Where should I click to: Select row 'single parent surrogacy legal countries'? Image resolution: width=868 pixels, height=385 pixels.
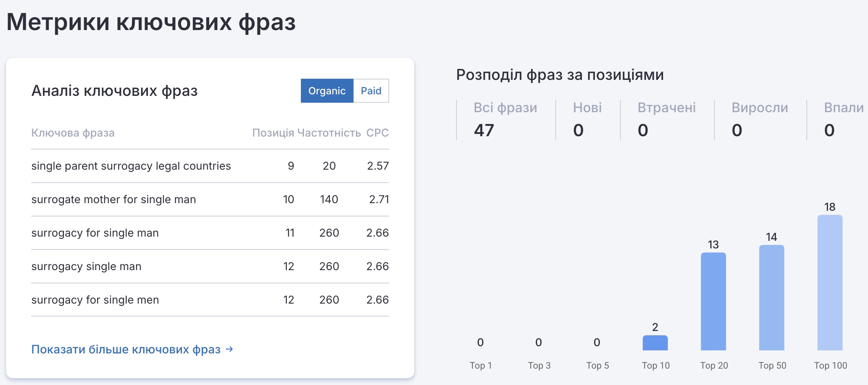(131, 166)
